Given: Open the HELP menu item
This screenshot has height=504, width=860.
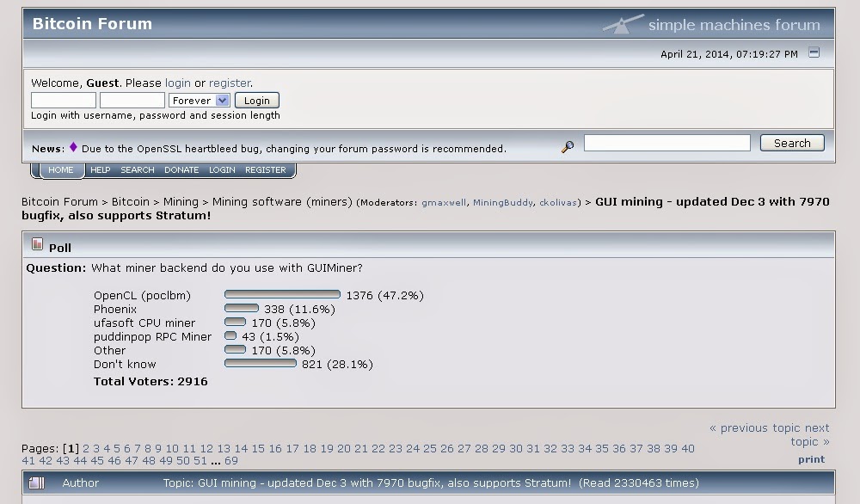Looking at the screenshot, I should tap(101, 170).
